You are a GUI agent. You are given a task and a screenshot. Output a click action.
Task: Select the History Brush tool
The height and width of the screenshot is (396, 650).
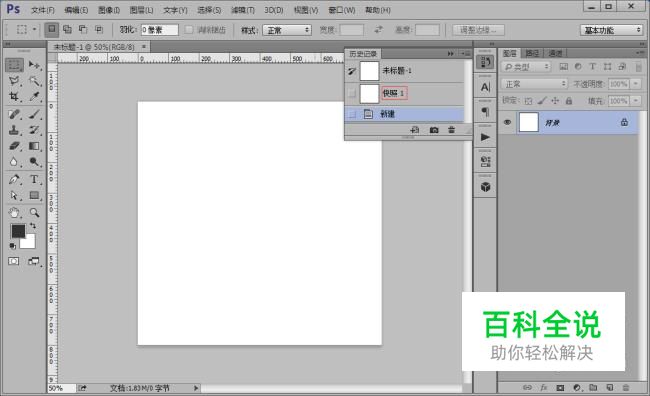point(34,130)
